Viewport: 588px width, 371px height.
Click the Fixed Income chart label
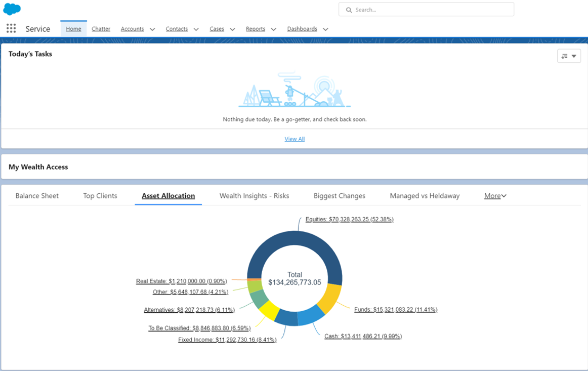227,340
